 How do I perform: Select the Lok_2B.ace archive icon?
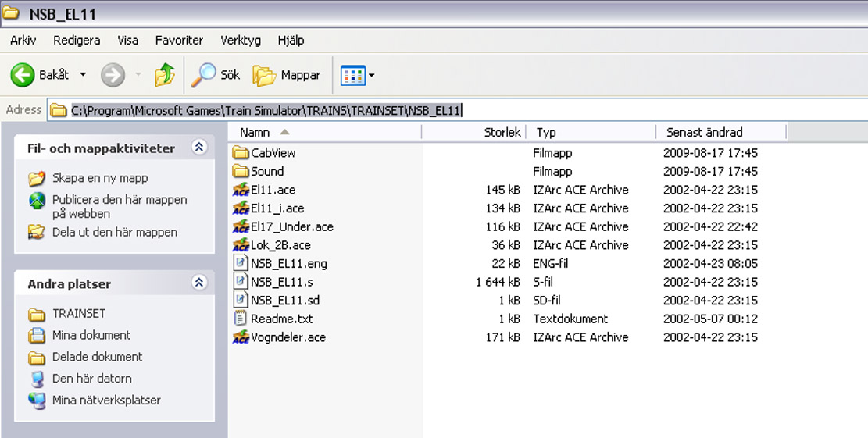pyautogui.click(x=241, y=245)
